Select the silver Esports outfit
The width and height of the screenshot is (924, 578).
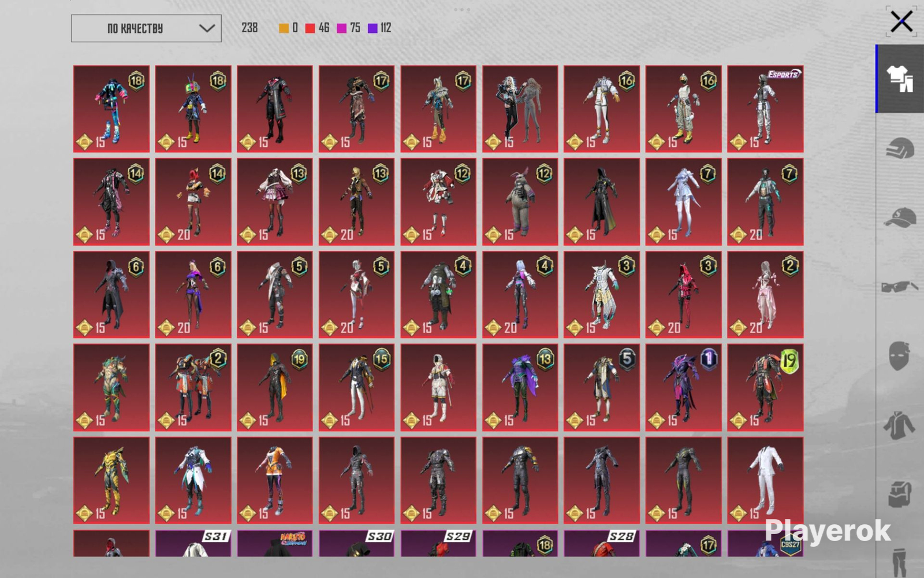[765, 109]
